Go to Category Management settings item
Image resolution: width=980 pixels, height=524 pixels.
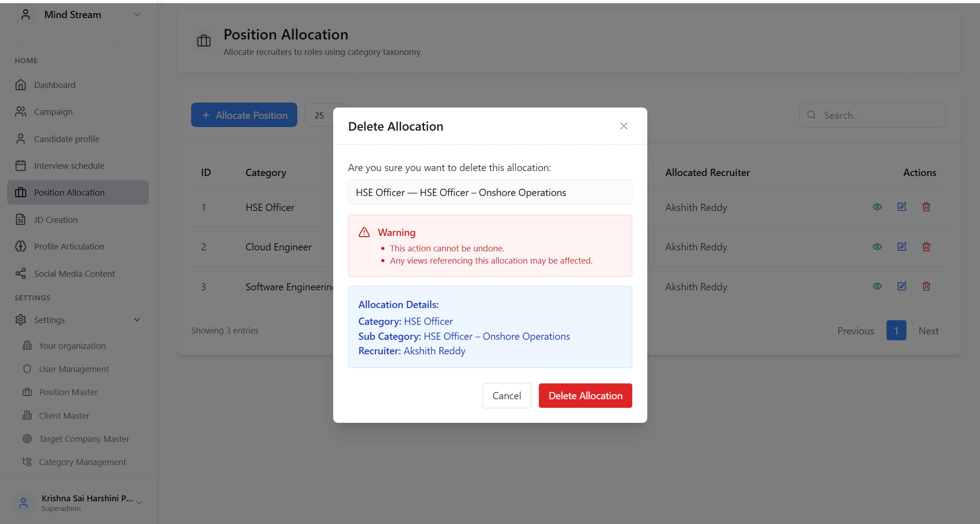(82, 462)
